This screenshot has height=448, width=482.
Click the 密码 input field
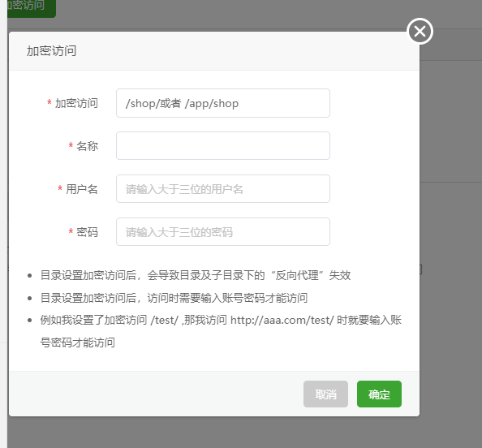tap(223, 232)
